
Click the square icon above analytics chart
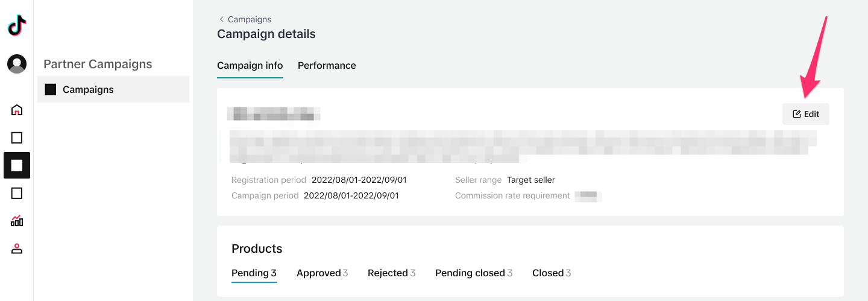coord(17,193)
